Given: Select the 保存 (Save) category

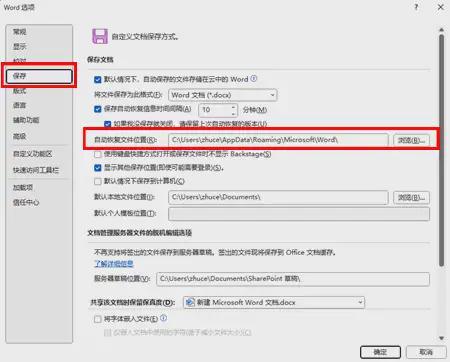Looking at the screenshot, I should 39,76.
